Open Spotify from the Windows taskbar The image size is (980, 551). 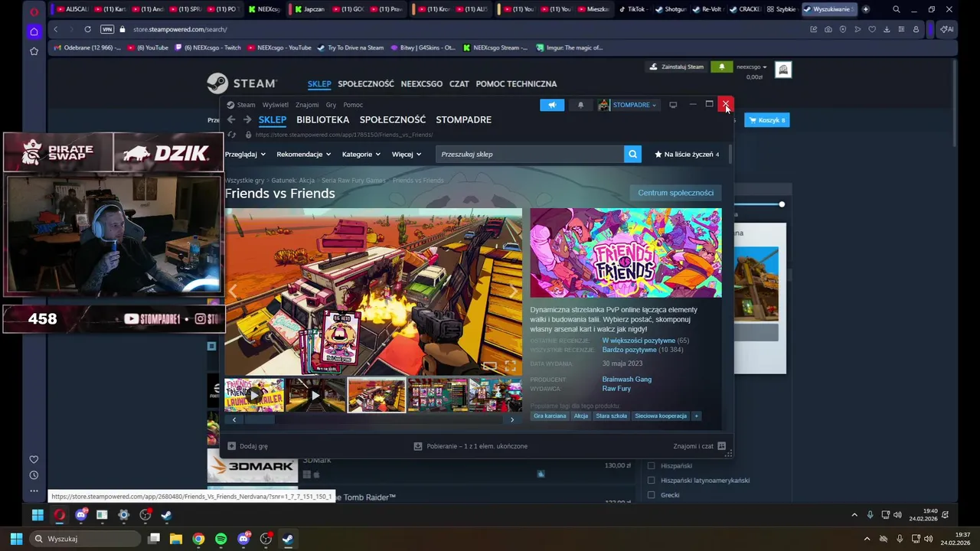[221, 539]
